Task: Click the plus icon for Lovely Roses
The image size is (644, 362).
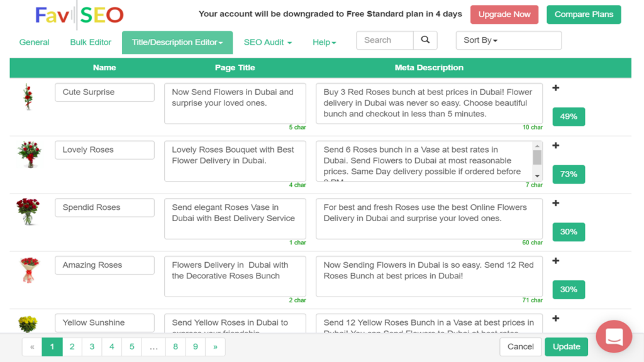Action: click(555, 146)
